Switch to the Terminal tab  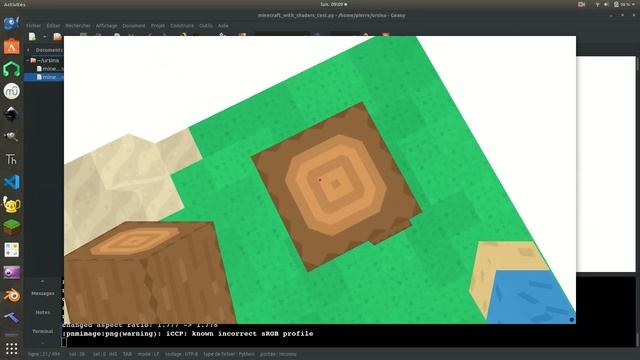point(42,331)
